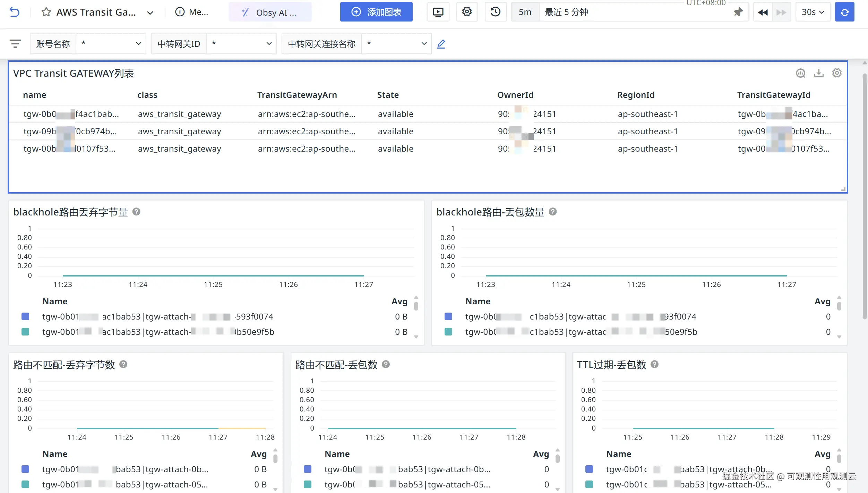Open the Gateway list panel query icon
868x493 pixels.
[800, 73]
